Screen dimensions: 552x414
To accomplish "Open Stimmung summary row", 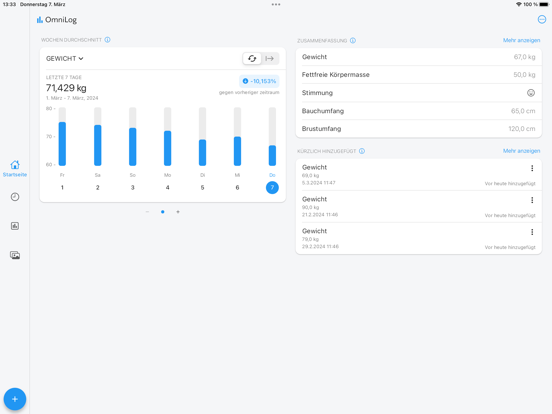I will [419, 93].
